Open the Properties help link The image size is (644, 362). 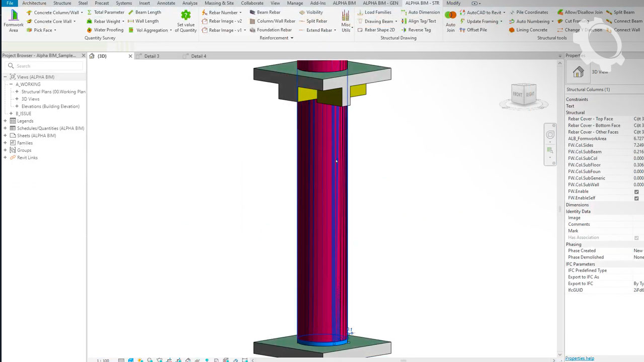(580, 358)
